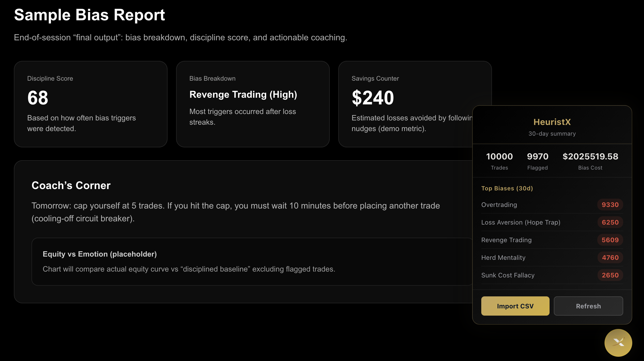Click the 9970 Flagged statistic
644x361 pixels.
tap(538, 157)
